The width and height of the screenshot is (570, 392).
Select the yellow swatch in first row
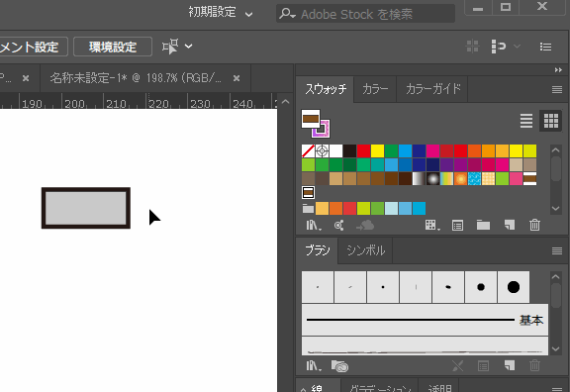(x=377, y=150)
